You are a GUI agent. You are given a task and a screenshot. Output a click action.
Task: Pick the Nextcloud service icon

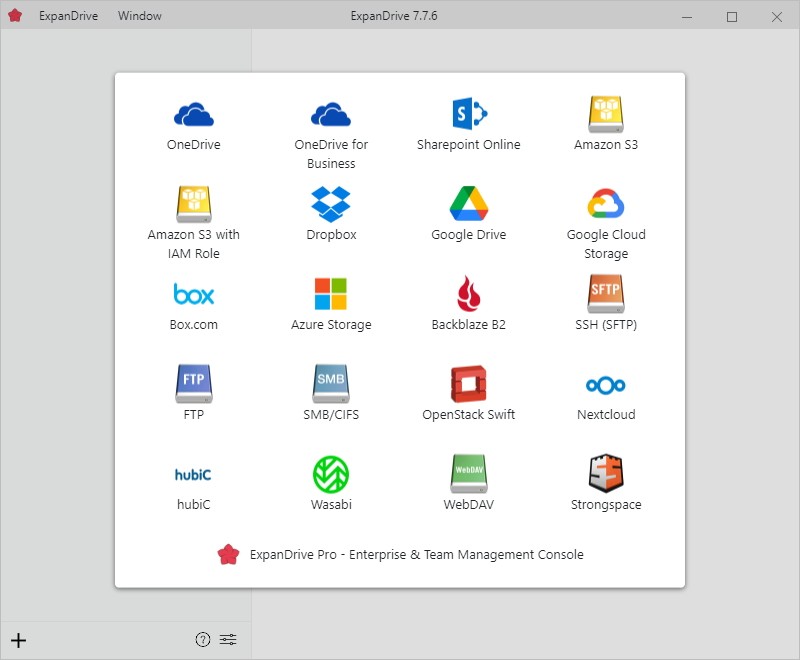(x=606, y=385)
